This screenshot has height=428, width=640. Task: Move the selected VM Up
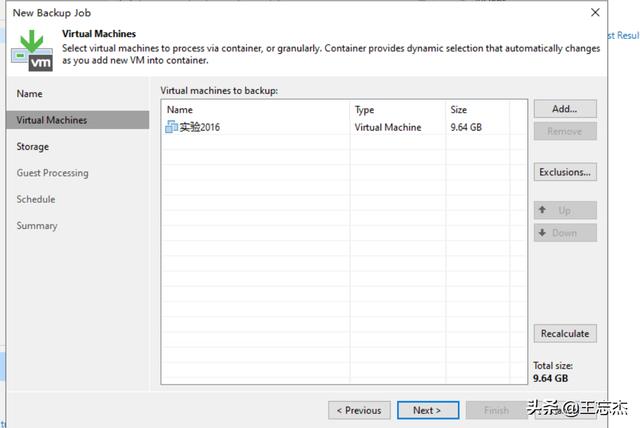(565, 211)
